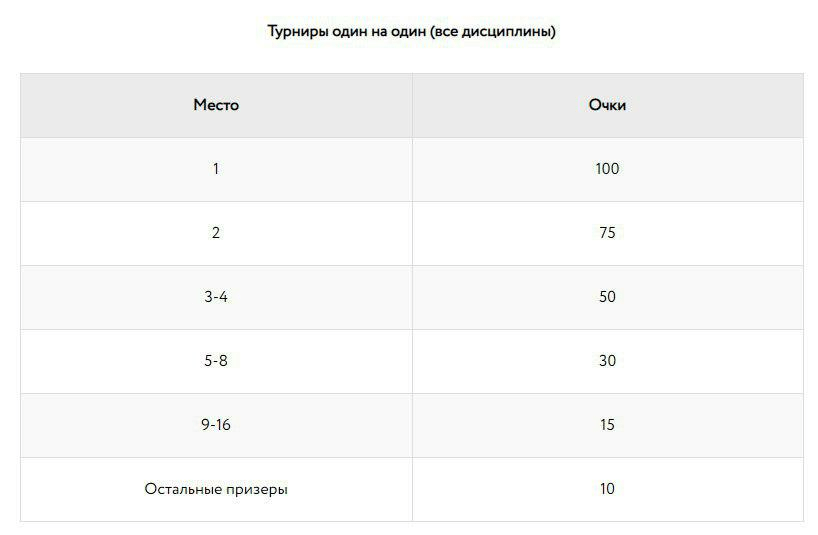Click the word 'призеры' in last row

[257, 490]
